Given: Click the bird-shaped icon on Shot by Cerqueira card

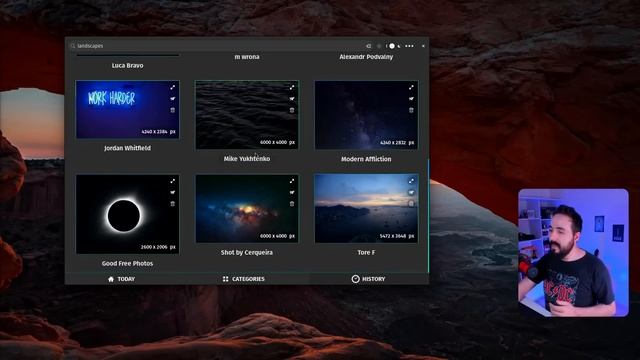Looking at the screenshot, I should tap(292, 192).
